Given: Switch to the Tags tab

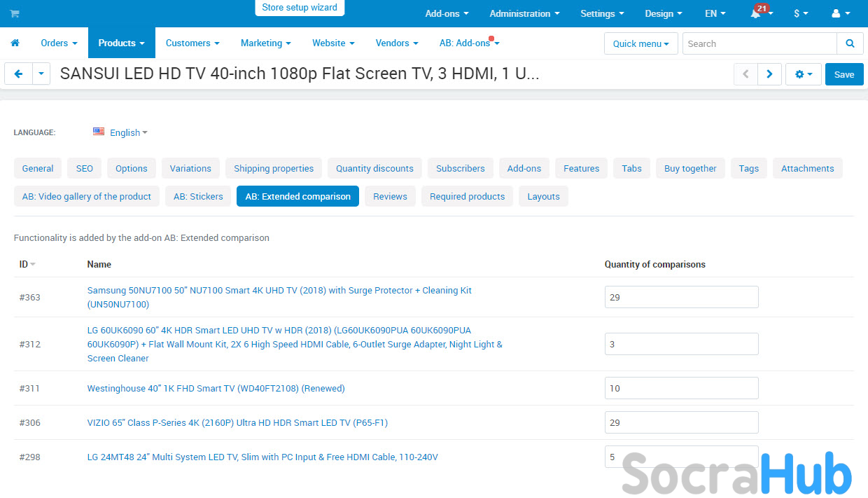Looking at the screenshot, I should pos(749,168).
